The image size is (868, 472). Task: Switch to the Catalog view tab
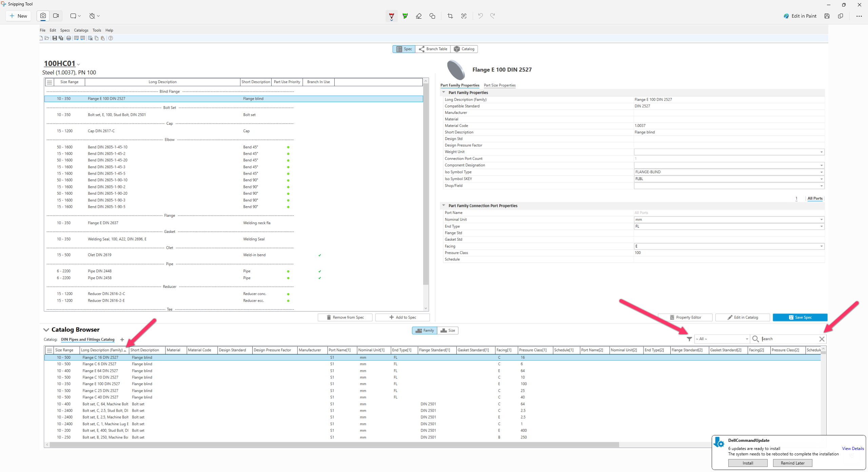click(x=464, y=49)
